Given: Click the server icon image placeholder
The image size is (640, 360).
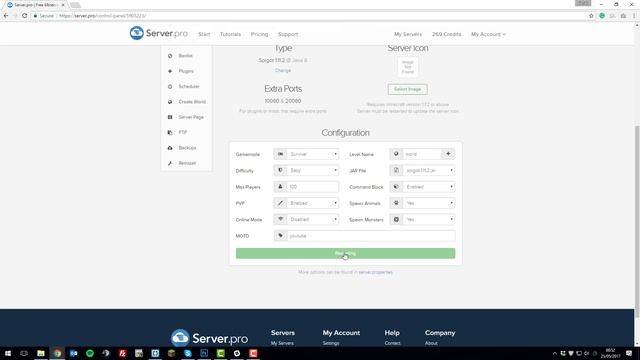Looking at the screenshot, I should pos(408,67).
